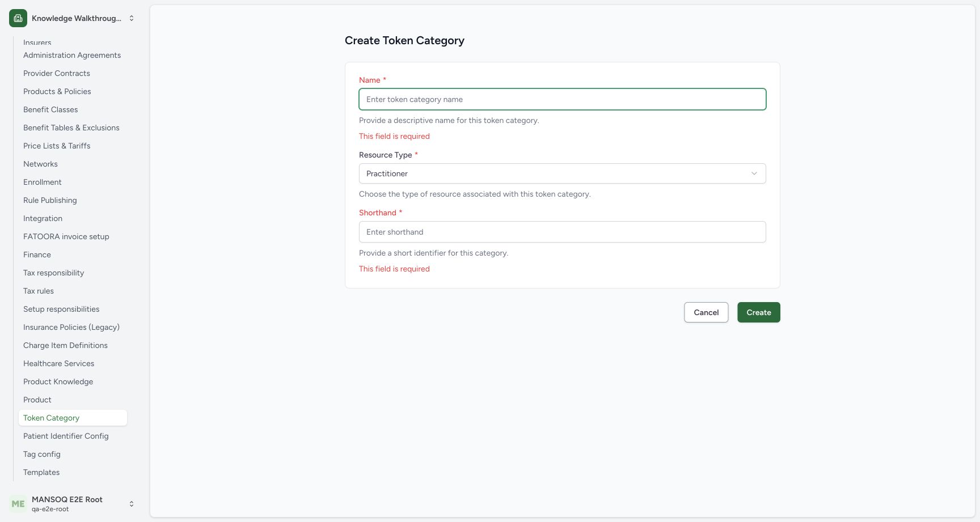Open Benefit Tables & Exclusions
Viewport: 980px width, 522px height.
pos(71,128)
